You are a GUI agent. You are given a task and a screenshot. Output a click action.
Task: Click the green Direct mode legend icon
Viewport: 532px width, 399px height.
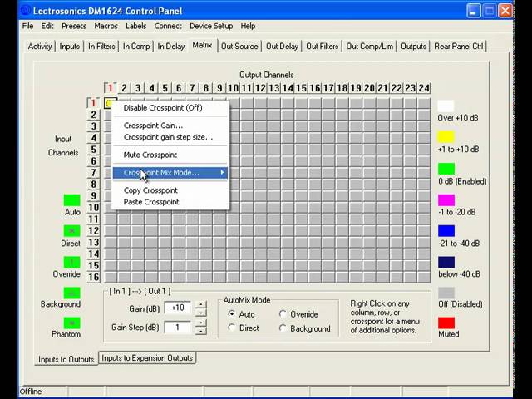pyautogui.click(x=72, y=231)
